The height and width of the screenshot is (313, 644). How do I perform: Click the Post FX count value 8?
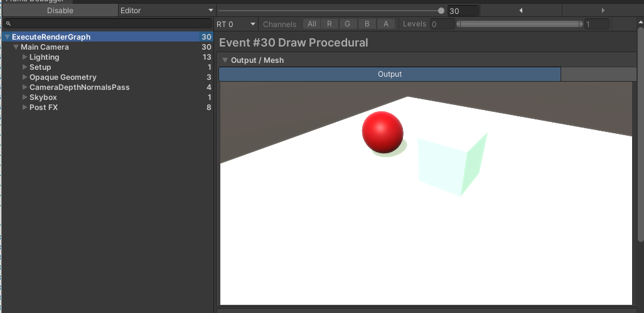208,107
